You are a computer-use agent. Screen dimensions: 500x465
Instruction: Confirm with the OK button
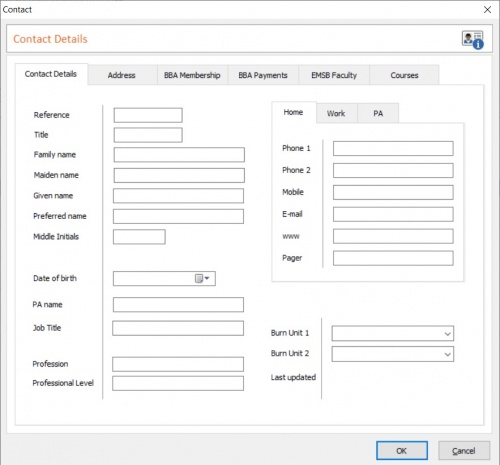tap(402, 451)
